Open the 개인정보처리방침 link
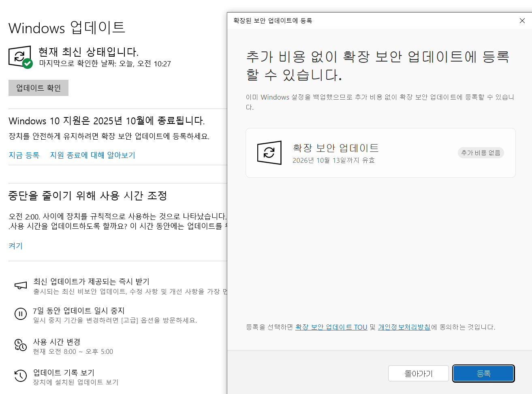Screen dimensions: 532x394 (404, 327)
